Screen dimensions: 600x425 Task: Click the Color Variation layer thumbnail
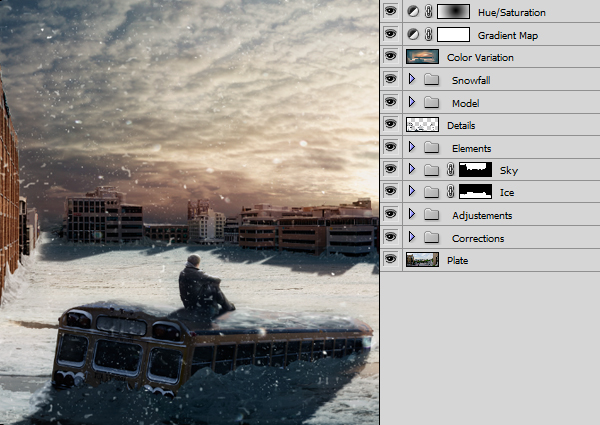[422, 57]
